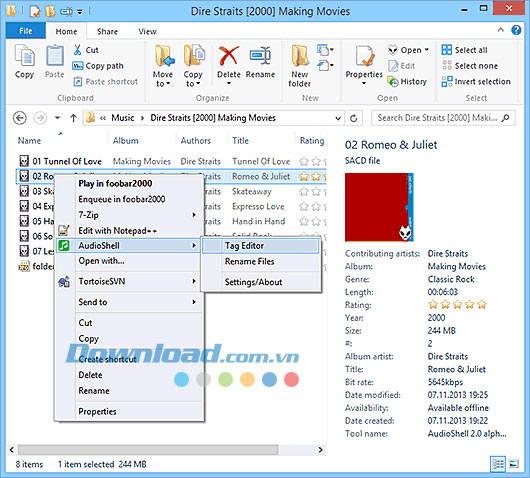Click Copy path in ribbon
This screenshot has height=478, width=530.
[98, 66]
